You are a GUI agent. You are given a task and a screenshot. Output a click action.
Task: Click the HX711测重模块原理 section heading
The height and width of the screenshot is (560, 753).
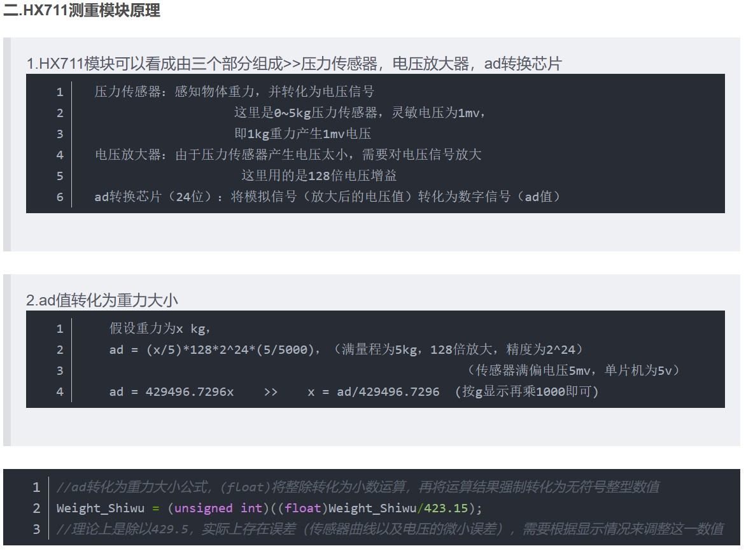(x=81, y=10)
